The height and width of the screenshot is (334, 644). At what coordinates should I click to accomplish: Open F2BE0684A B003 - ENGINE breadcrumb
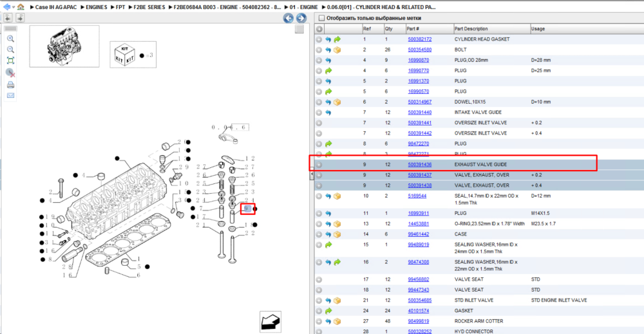coord(227,7)
